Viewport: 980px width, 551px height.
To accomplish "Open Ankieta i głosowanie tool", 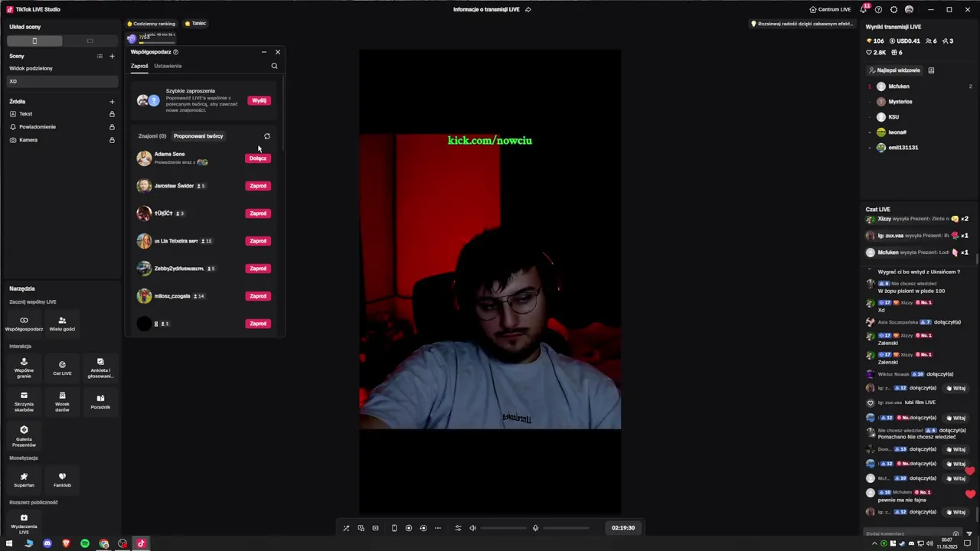I will tap(100, 367).
